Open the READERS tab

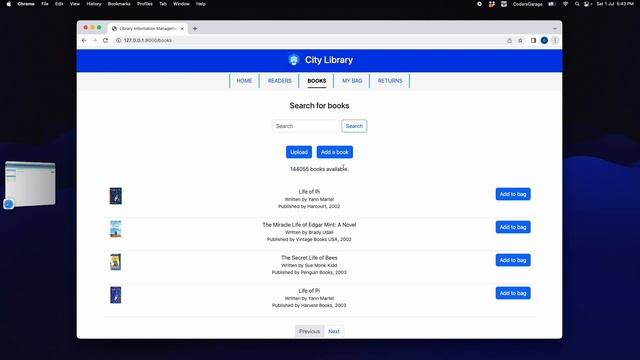click(x=280, y=81)
